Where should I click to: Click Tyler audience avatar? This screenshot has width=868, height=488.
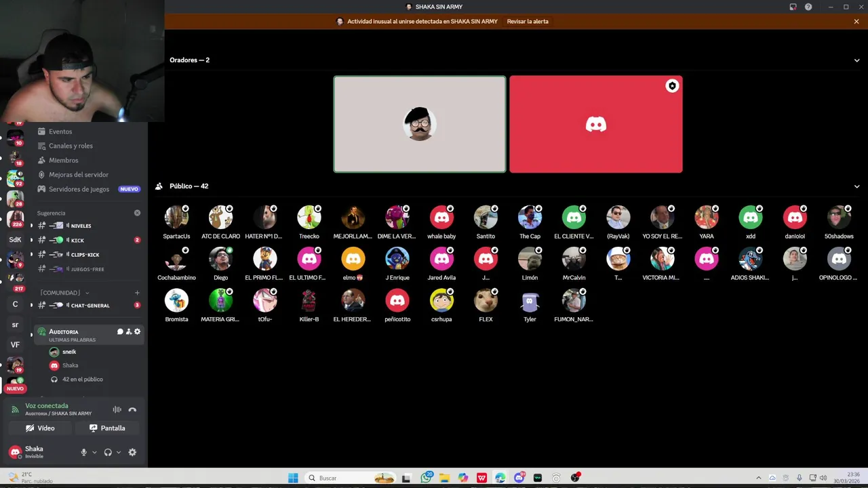coord(530,300)
